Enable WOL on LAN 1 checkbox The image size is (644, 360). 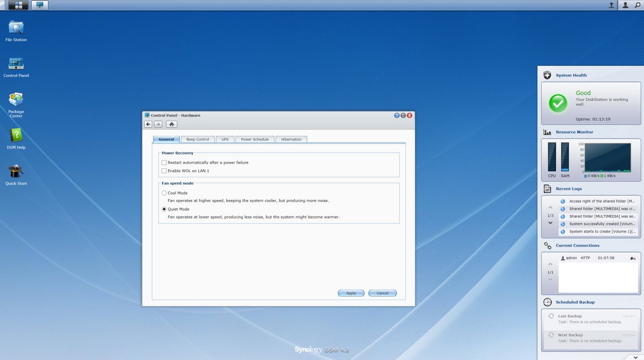164,171
